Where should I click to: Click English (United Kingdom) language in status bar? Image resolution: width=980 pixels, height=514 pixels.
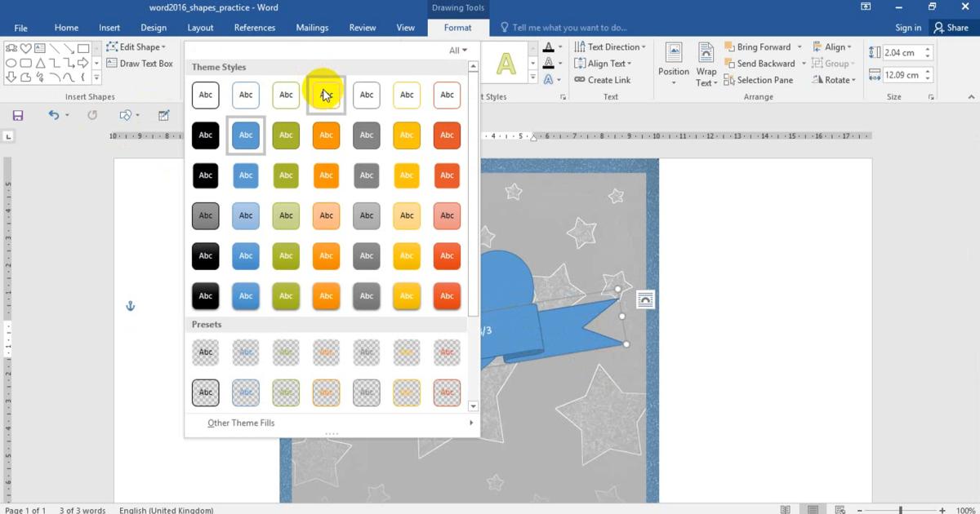[167, 510]
